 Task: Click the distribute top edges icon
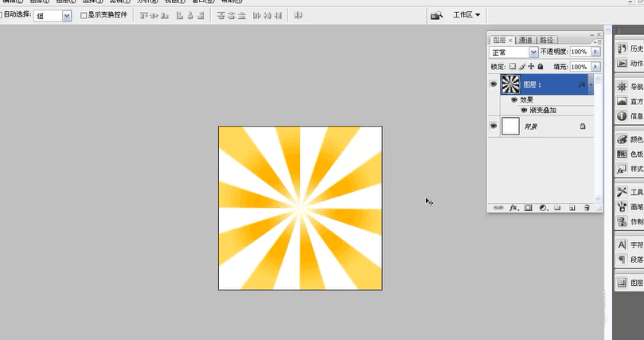pyautogui.click(x=221, y=16)
